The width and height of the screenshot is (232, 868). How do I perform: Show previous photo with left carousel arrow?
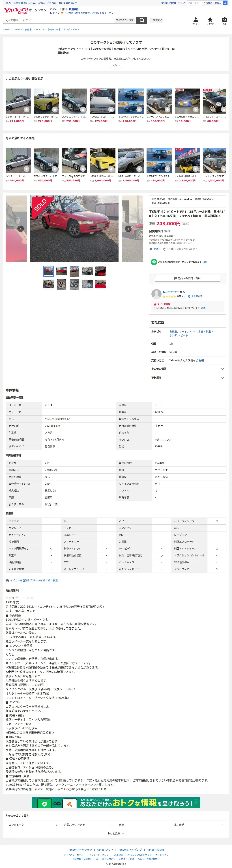click(x=21, y=228)
